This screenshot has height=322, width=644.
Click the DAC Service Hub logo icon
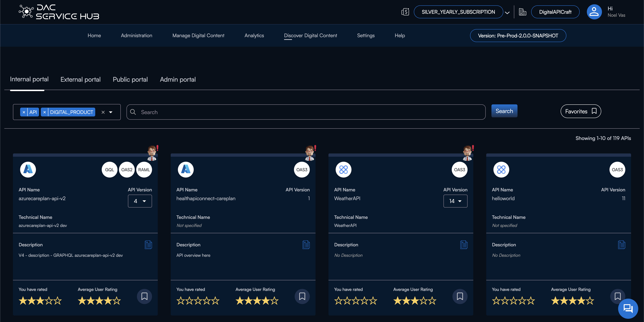(26, 12)
